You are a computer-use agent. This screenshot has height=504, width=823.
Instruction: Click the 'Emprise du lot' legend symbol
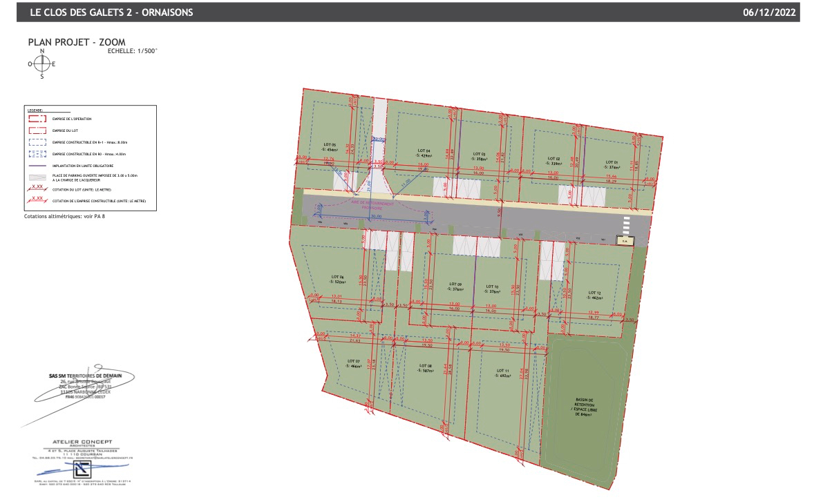pos(37,130)
